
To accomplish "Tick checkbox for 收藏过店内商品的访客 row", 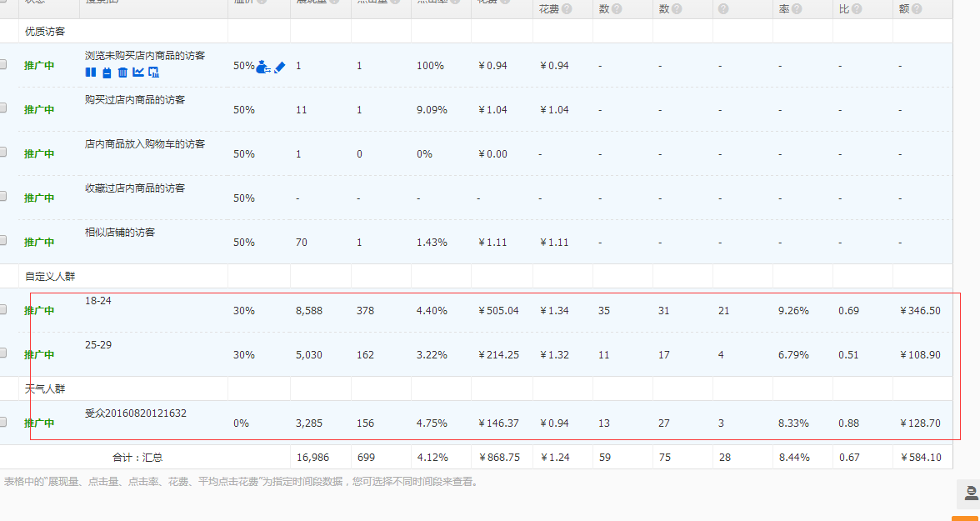I will click(x=2, y=196).
